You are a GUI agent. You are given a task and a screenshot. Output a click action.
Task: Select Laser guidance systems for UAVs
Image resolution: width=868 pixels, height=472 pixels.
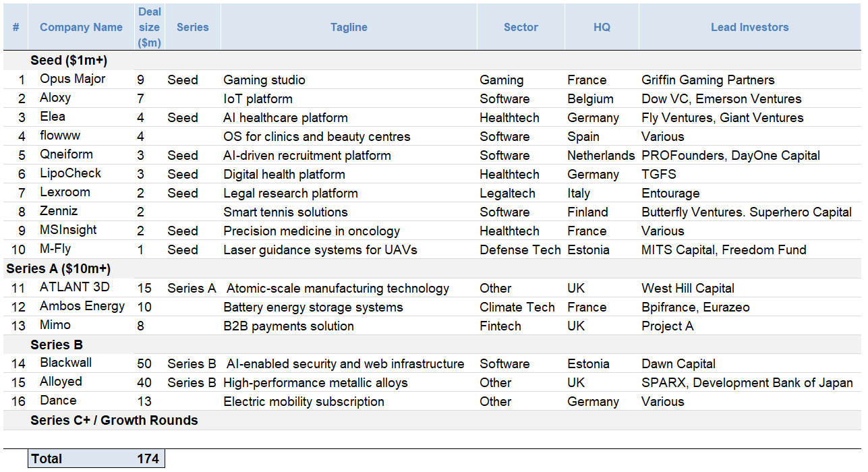point(320,250)
